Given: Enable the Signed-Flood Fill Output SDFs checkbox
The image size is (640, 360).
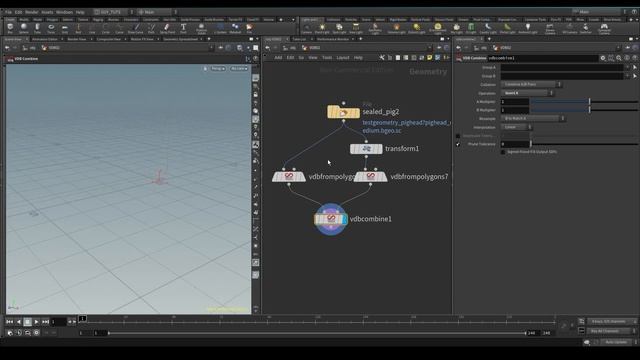Looking at the screenshot, I should pos(503,152).
